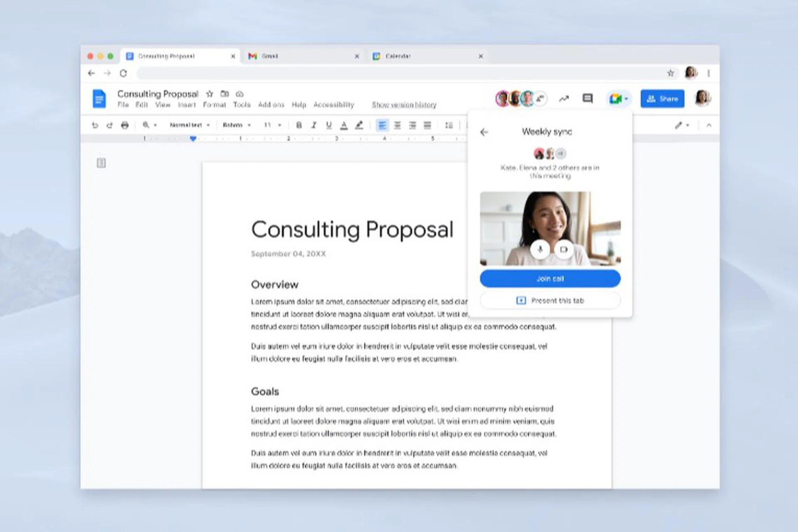Click Present this tab in the Meet panel
798x532 pixels.
point(550,300)
